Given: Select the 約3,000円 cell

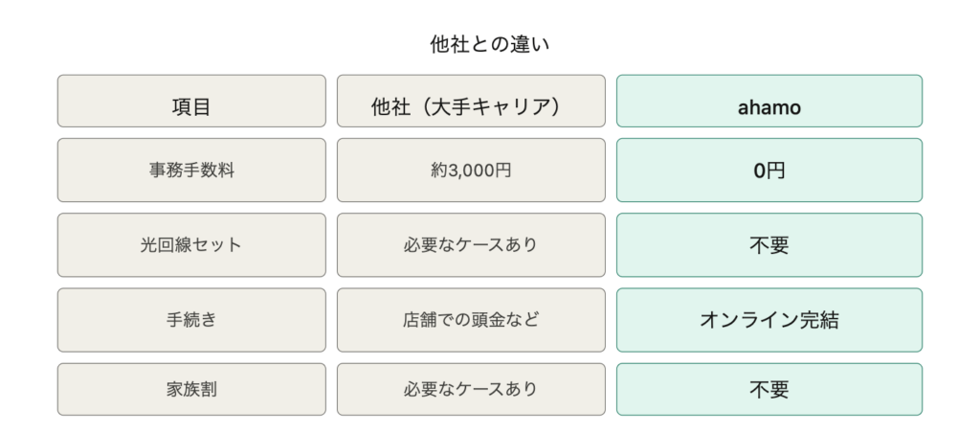Looking at the screenshot, I should 470,171.
